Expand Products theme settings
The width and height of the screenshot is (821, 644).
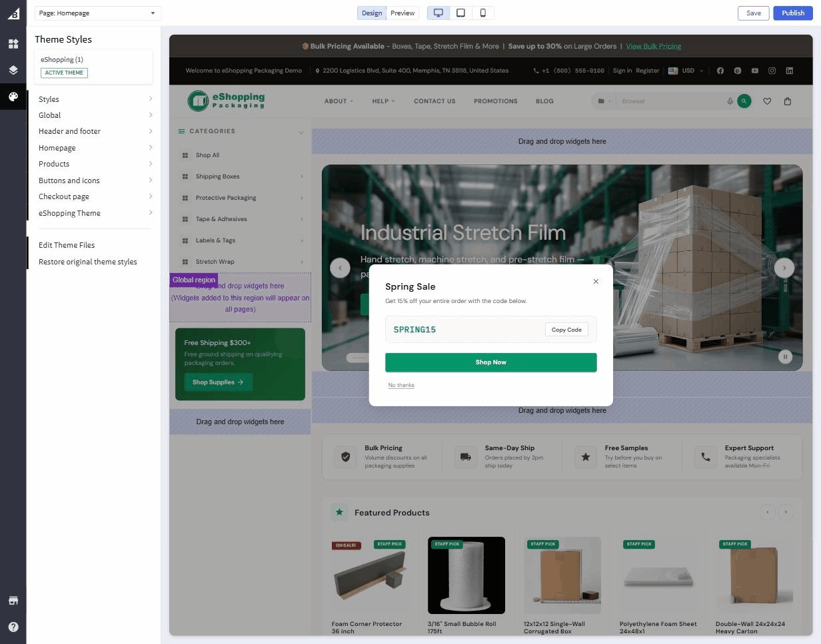(94, 164)
